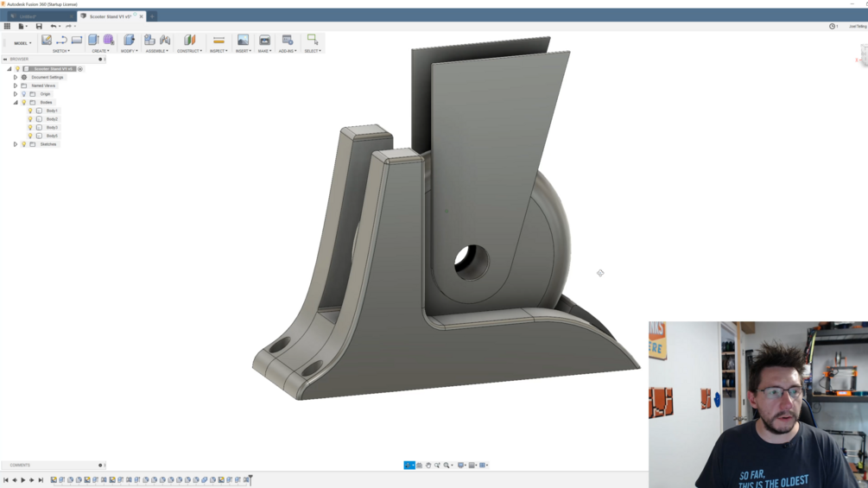The image size is (868, 488).
Task: Select the Extrude tool
Action: click(93, 40)
